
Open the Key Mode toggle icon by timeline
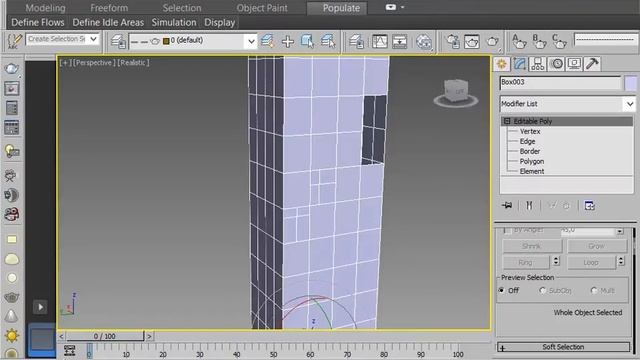(69, 350)
